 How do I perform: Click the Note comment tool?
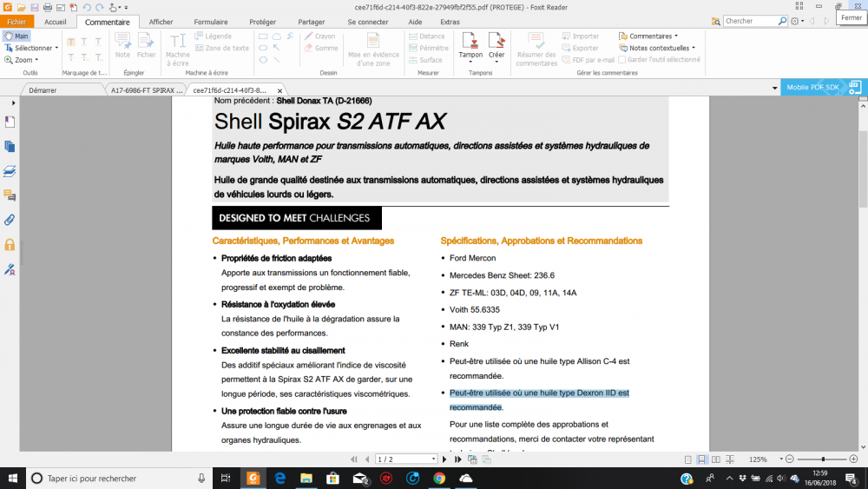tap(122, 45)
